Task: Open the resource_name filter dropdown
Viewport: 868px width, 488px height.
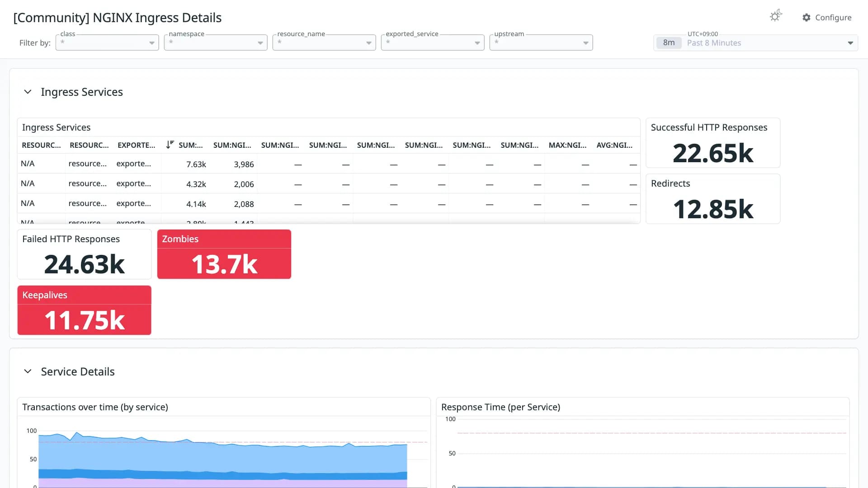Action: tap(324, 42)
